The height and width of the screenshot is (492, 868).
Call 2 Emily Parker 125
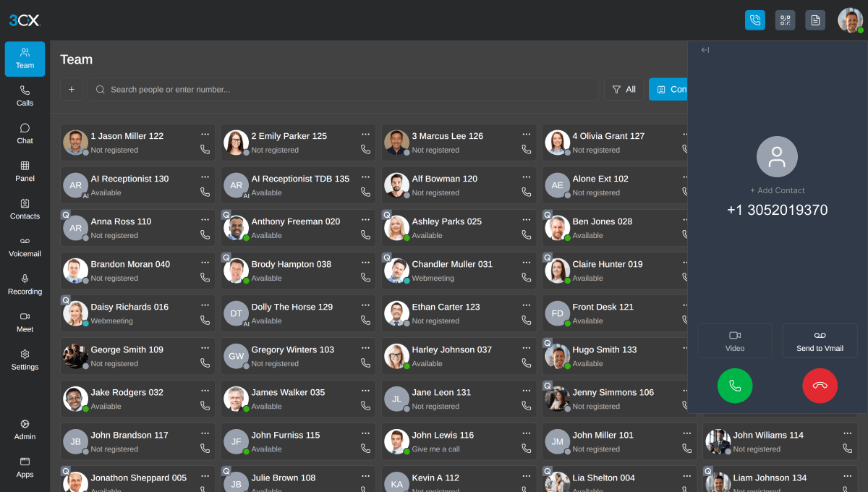[x=365, y=150]
